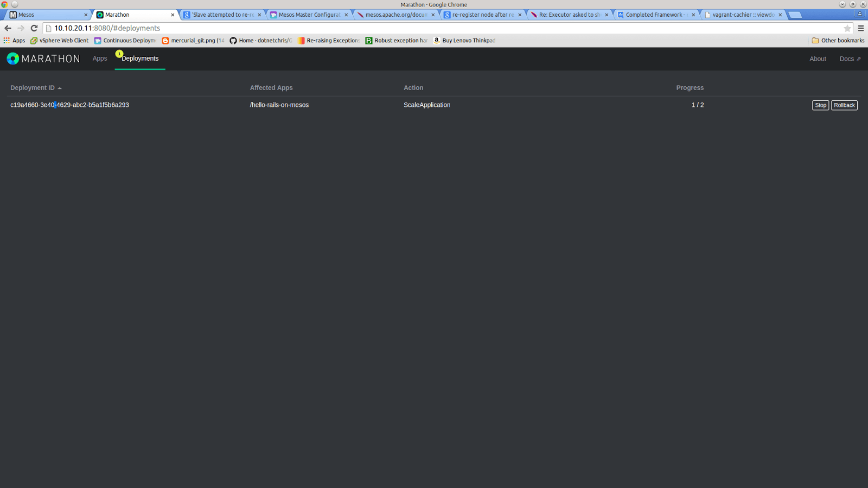Open the Other bookmarks folder
This screenshot has width=868, height=488.
coord(838,41)
